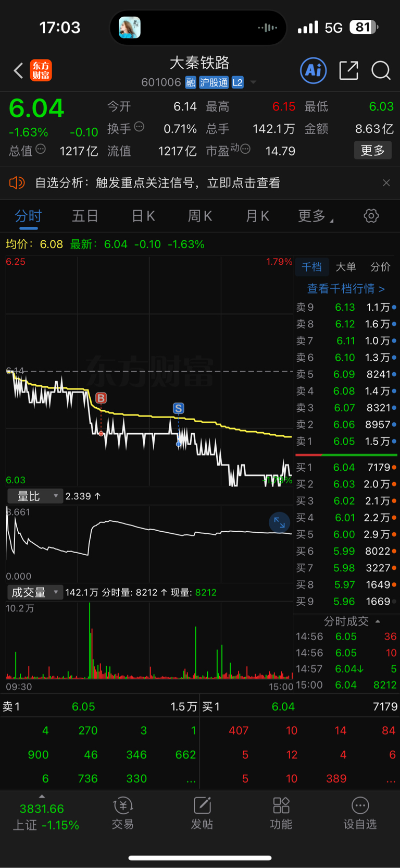Open the Ai assistant icon
400x868 pixels.
314,70
